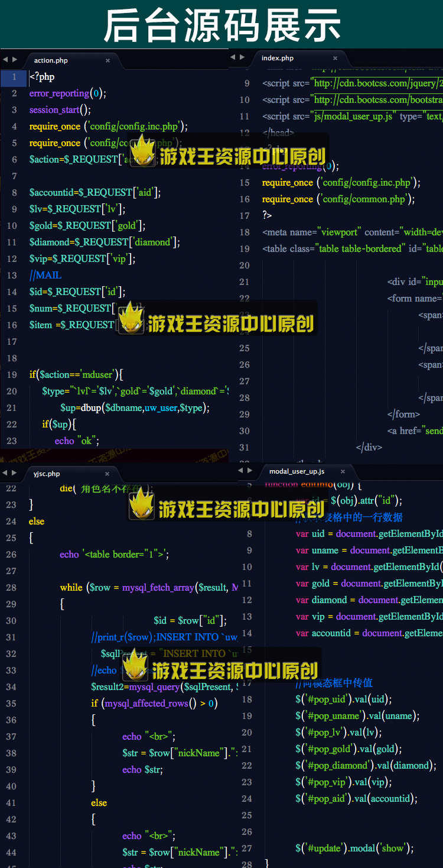Image resolution: width=443 pixels, height=868 pixels.
Task: Click the 'var gold' declaration line
Action: point(369,584)
